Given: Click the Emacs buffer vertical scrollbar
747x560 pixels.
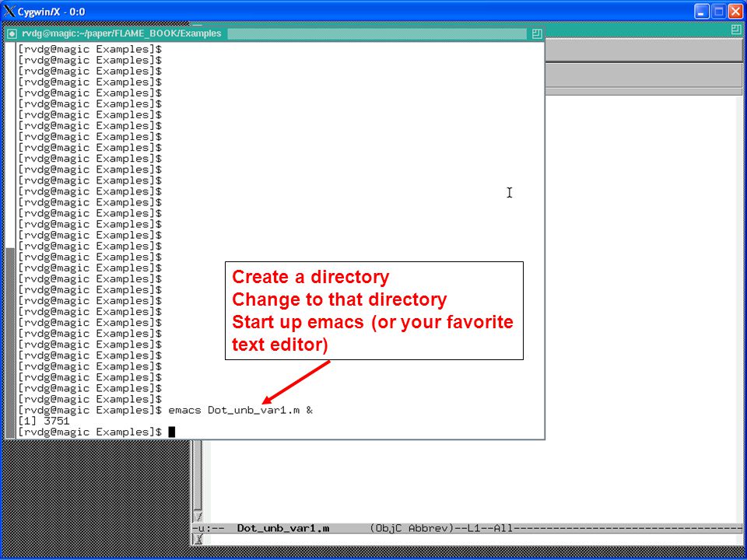Looking at the screenshot, I should pyautogui.click(x=198, y=474).
